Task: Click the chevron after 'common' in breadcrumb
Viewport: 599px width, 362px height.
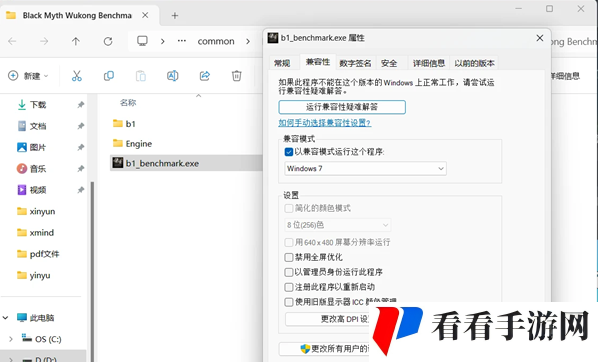Action: 248,41
